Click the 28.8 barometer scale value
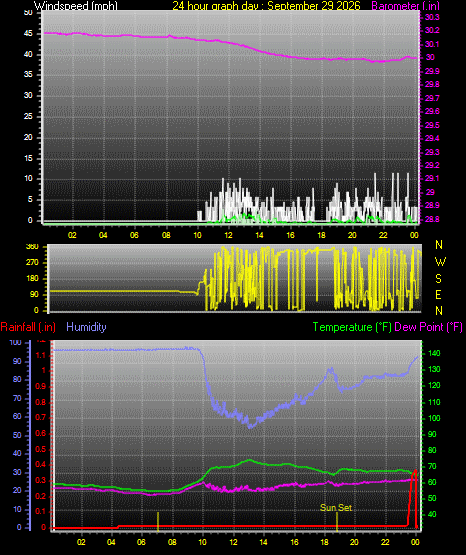This screenshot has width=466, height=555. [432, 219]
